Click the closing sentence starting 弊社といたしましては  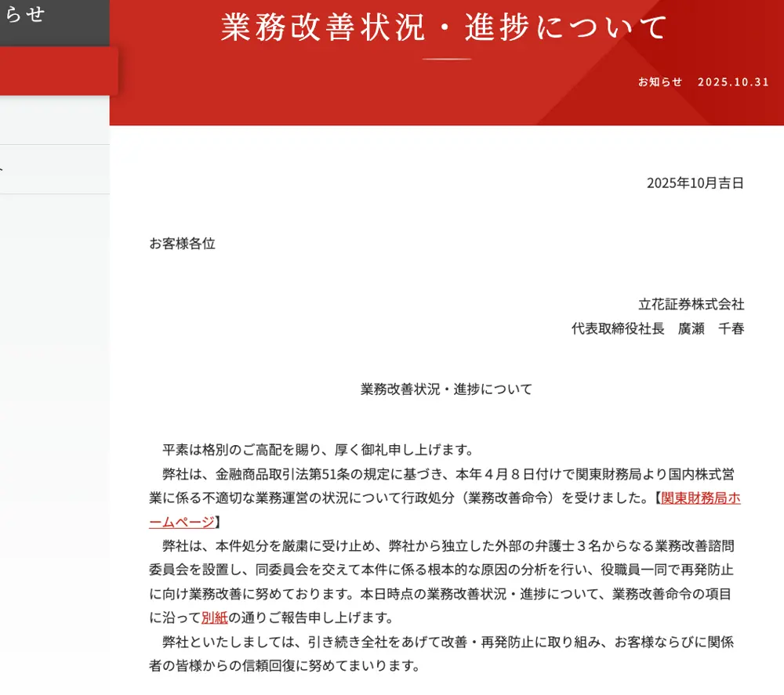pyautogui.click(x=442, y=654)
